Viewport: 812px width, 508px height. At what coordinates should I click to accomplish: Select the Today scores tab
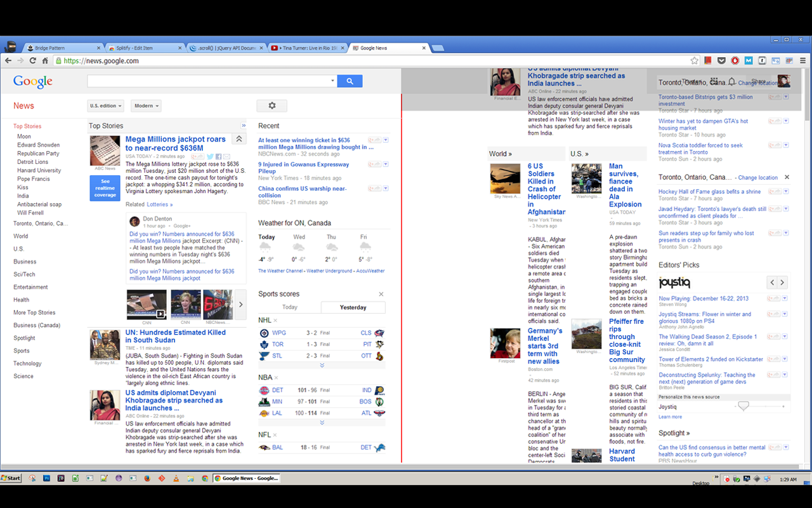[x=289, y=307]
